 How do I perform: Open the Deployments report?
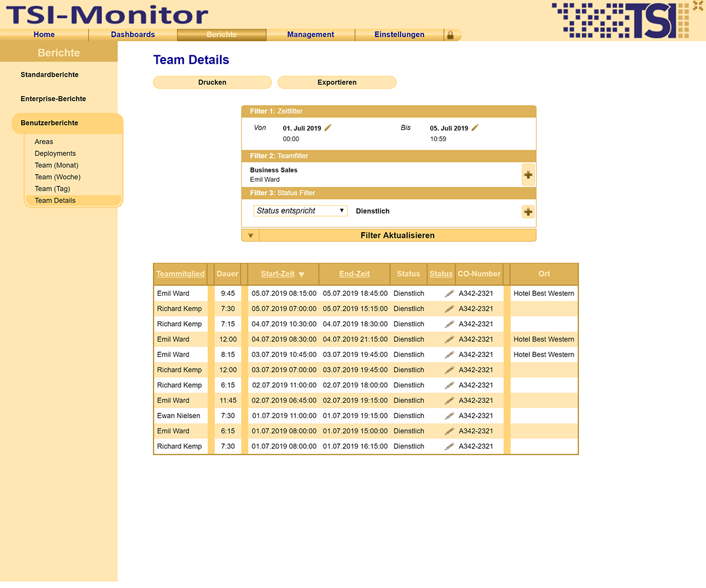click(x=55, y=153)
